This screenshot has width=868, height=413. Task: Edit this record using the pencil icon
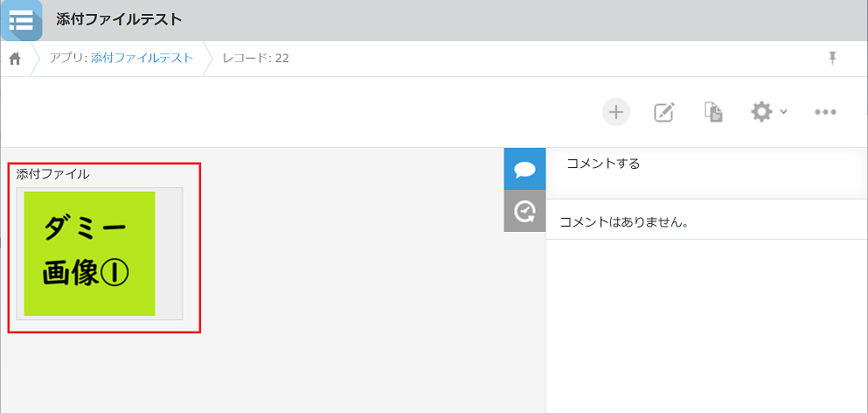click(664, 112)
